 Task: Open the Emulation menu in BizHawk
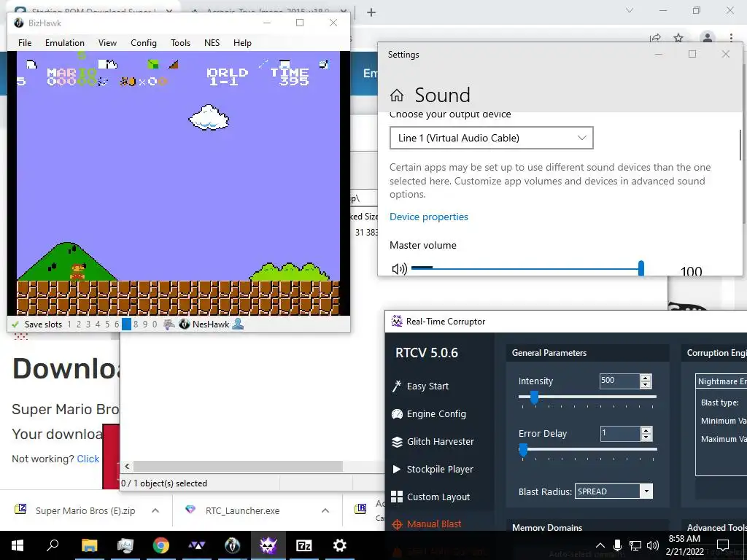65,43
